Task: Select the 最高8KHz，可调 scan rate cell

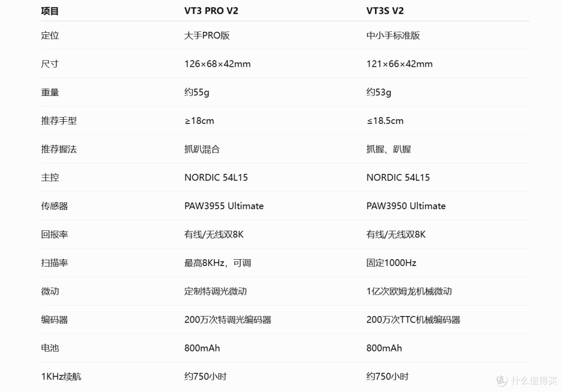Action: 218,263
